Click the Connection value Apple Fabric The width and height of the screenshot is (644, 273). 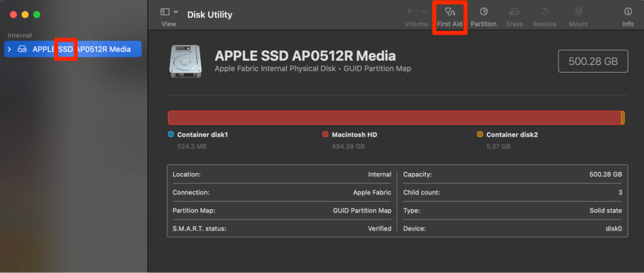click(x=372, y=193)
